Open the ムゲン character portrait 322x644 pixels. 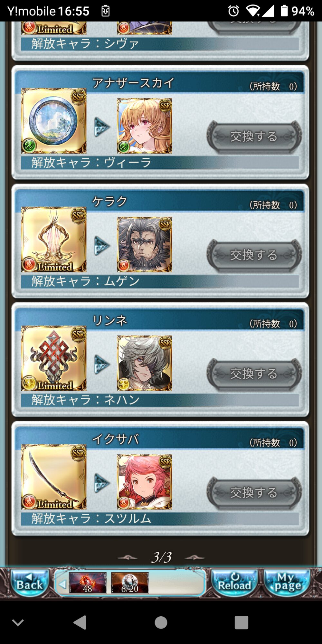point(144,244)
